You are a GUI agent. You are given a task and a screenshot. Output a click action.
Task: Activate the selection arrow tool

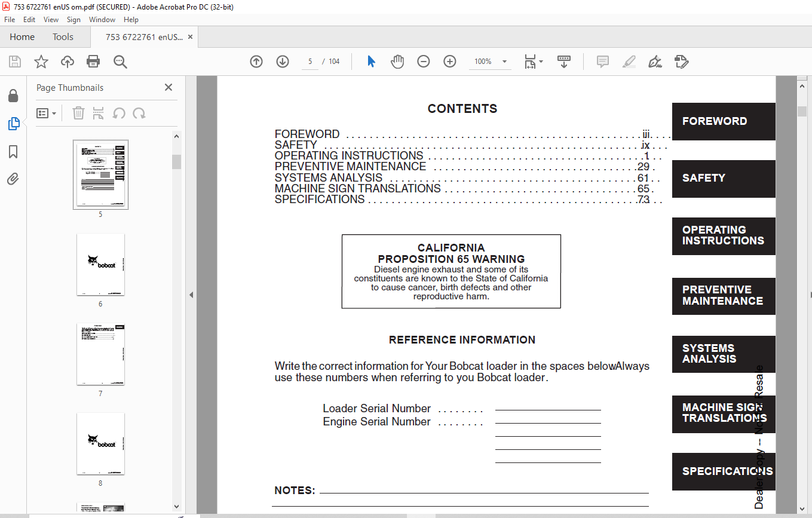point(371,62)
